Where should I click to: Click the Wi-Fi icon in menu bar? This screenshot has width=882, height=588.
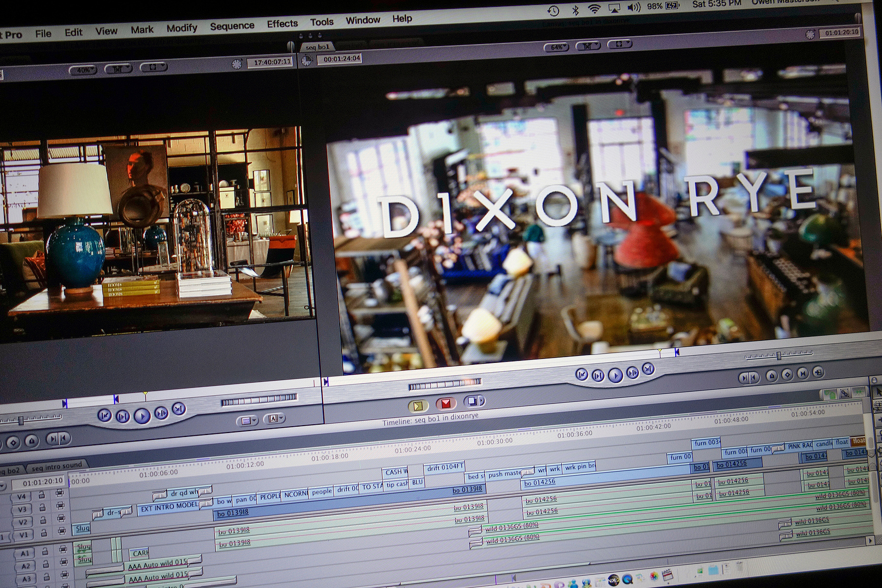tap(595, 8)
